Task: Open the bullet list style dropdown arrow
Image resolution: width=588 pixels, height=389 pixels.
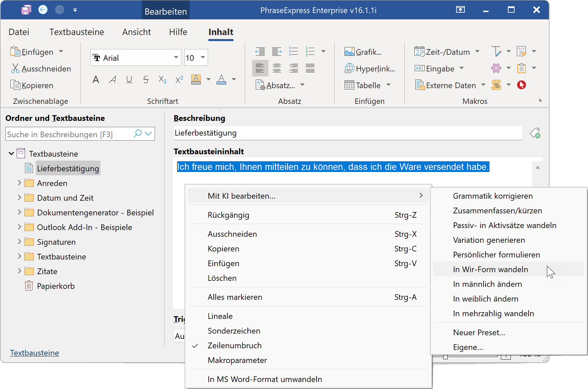Action: pos(323,51)
